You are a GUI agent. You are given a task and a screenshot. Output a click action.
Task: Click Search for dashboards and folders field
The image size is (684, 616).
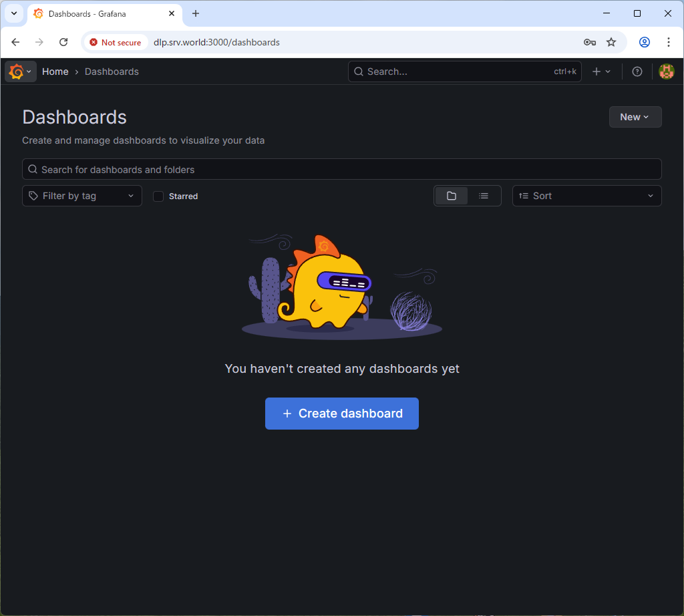click(341, 169)
